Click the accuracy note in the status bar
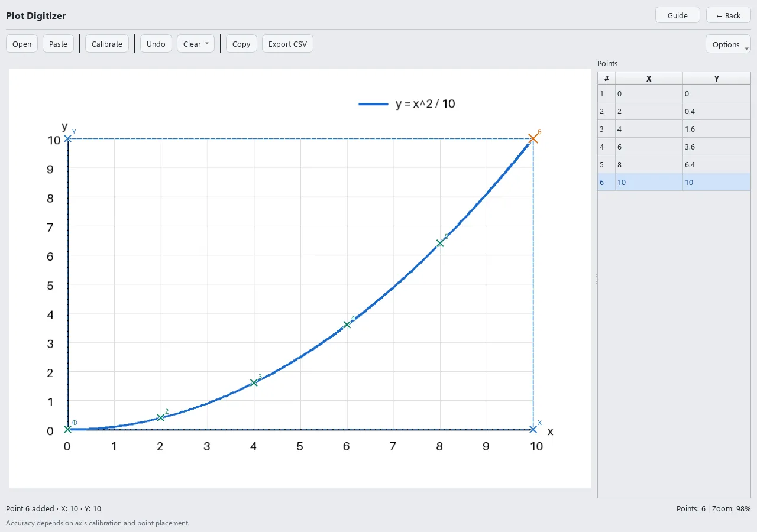Viewport: 757px width, 532px height. [x=98, y=523]
